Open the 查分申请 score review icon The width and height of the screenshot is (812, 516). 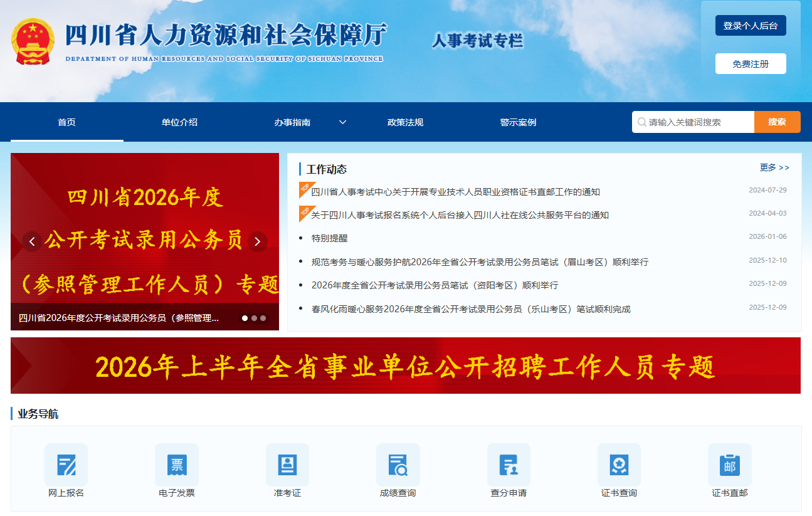(x=509, y=465)
